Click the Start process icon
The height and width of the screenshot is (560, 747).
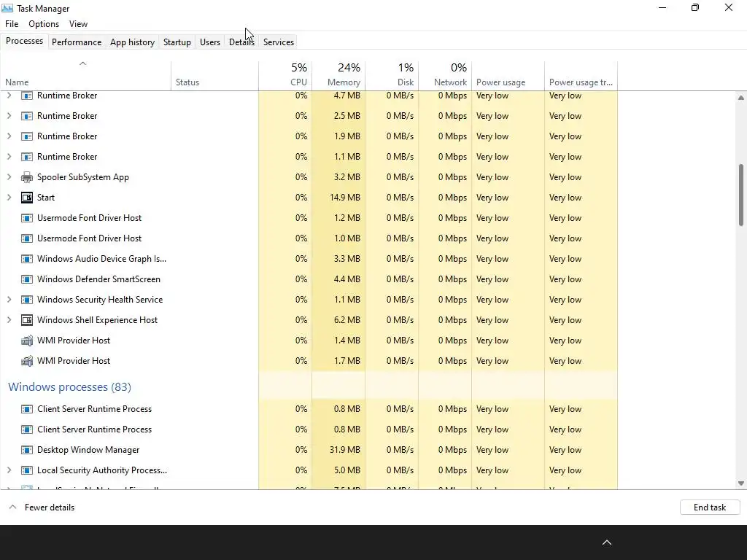(27, 198)
